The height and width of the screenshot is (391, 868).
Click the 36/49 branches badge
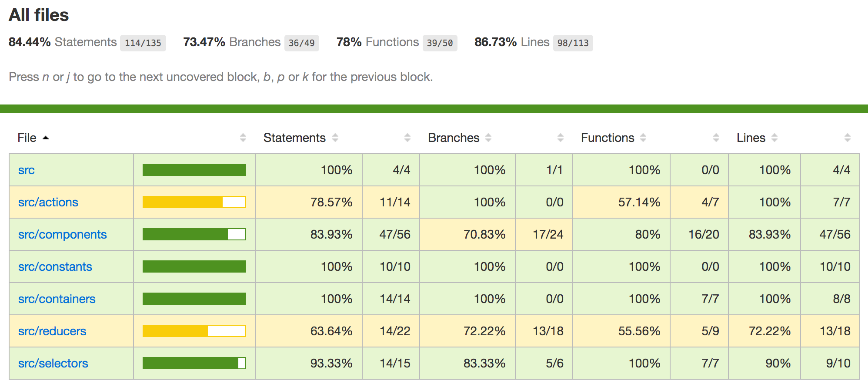pos(302,43)
